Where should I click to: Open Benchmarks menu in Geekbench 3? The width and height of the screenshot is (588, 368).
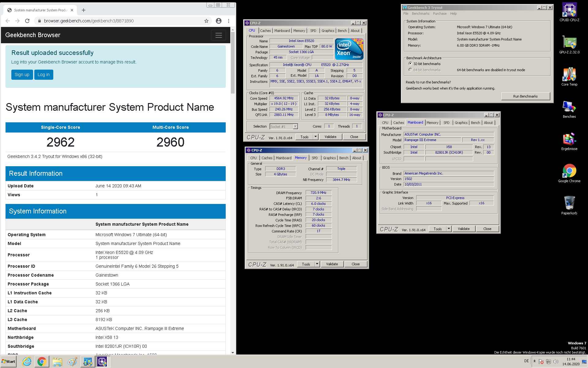(421, 13)
